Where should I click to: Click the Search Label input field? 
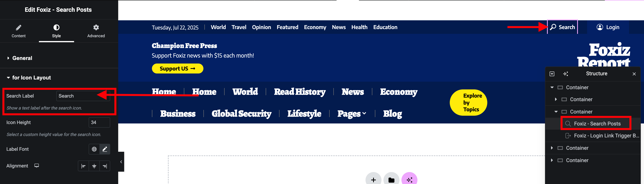click(83, 96)
